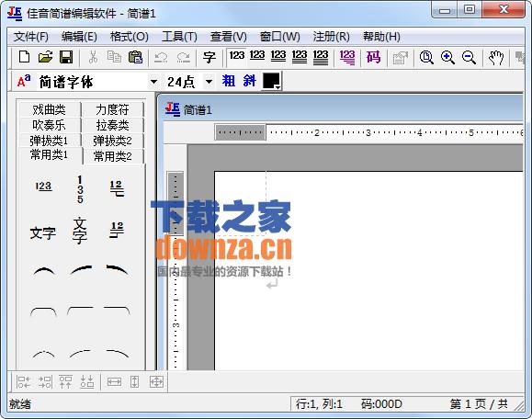Click the 简谱1 document title bar
Screen dimensions: 532x419
pyautogui.click(x=343, y=109)
